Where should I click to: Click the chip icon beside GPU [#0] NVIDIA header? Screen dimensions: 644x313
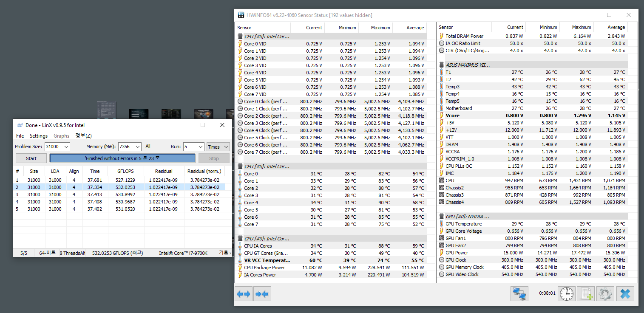pos(441,217)
